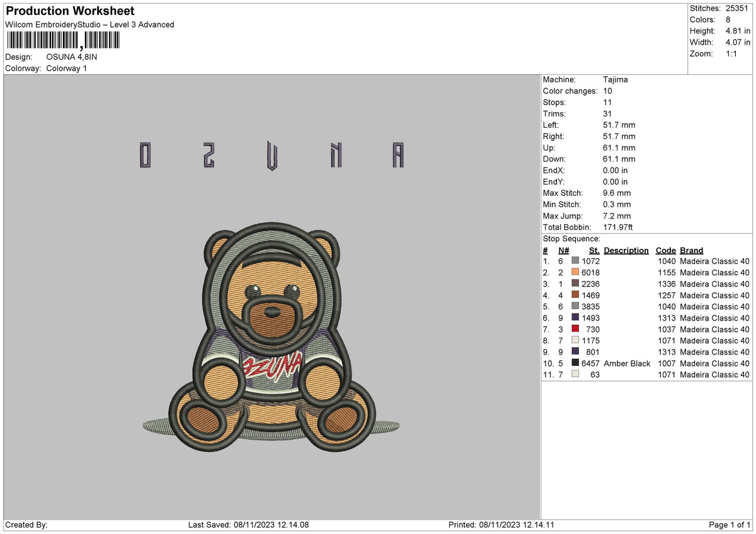Select the orange swatch beside 6018 stitches
The height and width of the screenshot is (534, 756).
point(575,273)
